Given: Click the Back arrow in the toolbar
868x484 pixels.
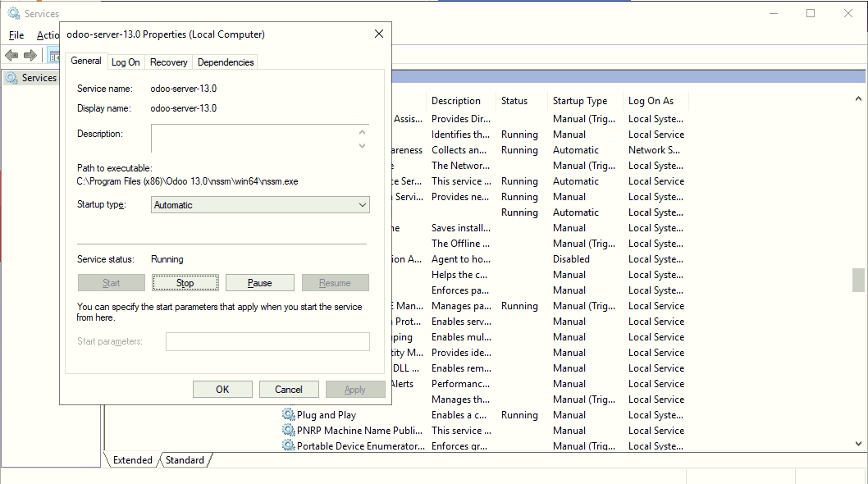Looking at the screenshot, I should [x=11, y=55].
